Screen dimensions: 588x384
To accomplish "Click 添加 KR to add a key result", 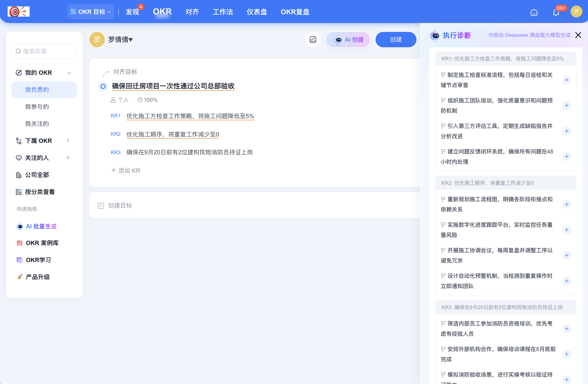I will coord(126,170).
